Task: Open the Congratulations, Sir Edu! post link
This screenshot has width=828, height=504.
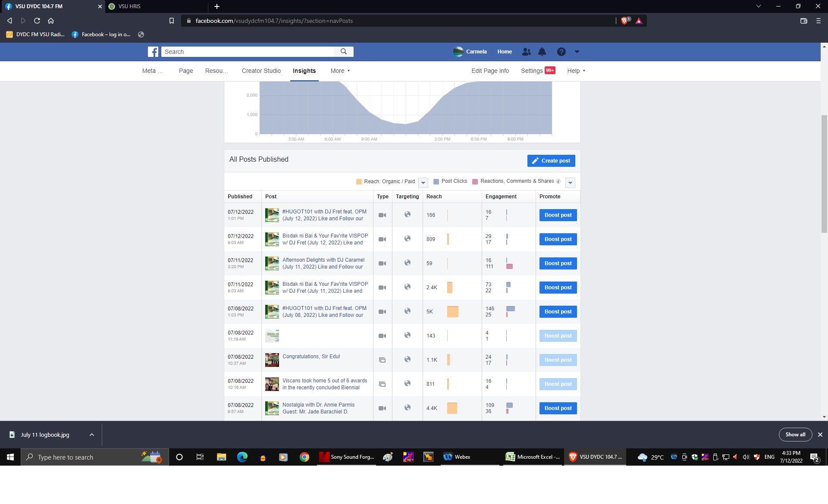Action: click(311, 357)
